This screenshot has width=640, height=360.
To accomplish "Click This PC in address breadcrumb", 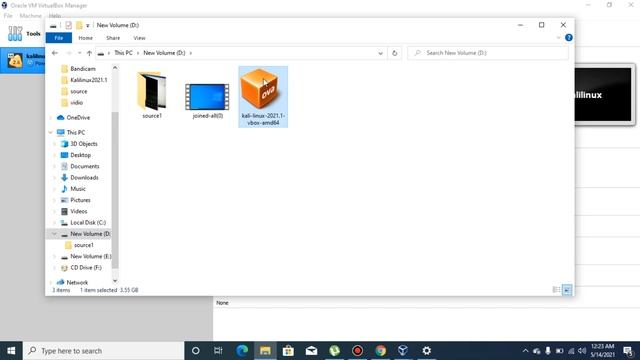I will (123, 53).
